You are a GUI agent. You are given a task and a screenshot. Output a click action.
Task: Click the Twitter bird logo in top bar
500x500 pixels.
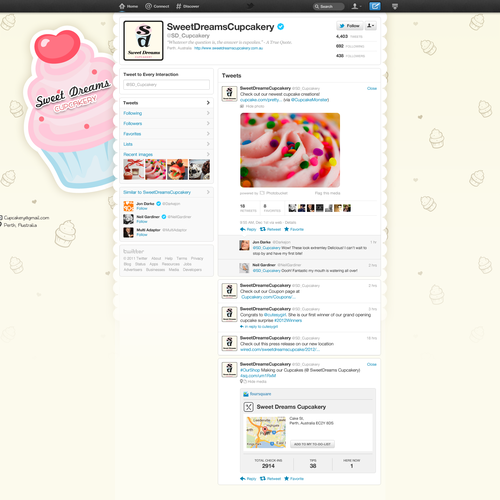[250, 6]
